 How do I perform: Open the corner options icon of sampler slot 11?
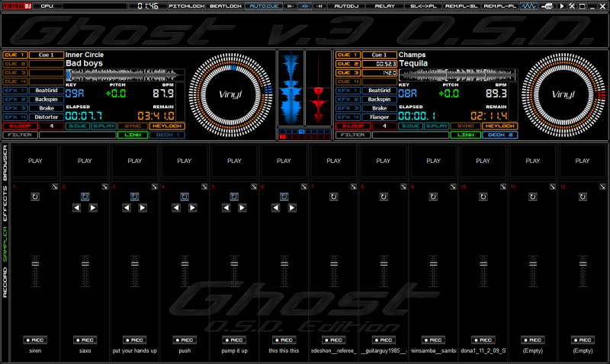tap(553, 187)
